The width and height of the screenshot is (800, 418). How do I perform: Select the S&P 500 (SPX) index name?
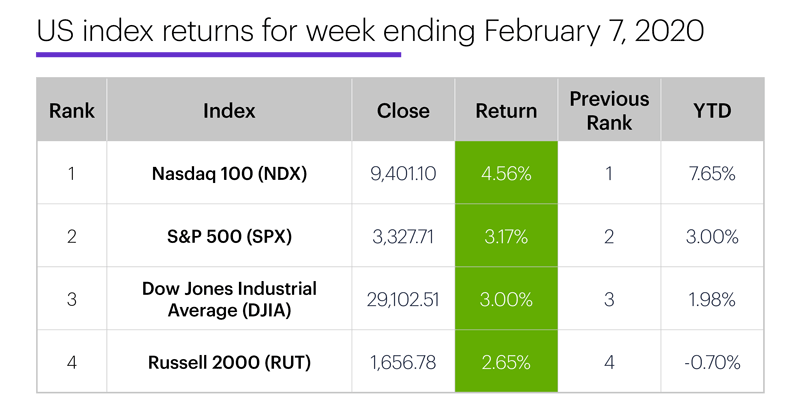coord(229,237)
